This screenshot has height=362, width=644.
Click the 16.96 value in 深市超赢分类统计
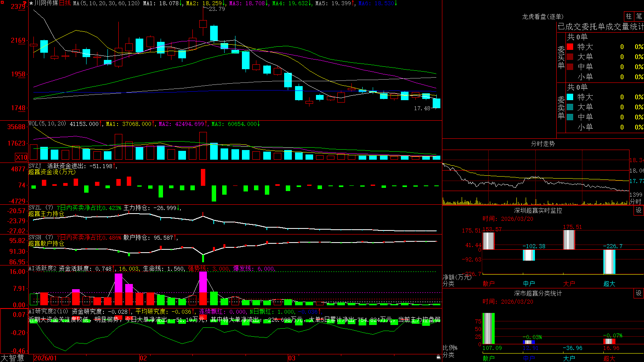(x=611, y=348)
